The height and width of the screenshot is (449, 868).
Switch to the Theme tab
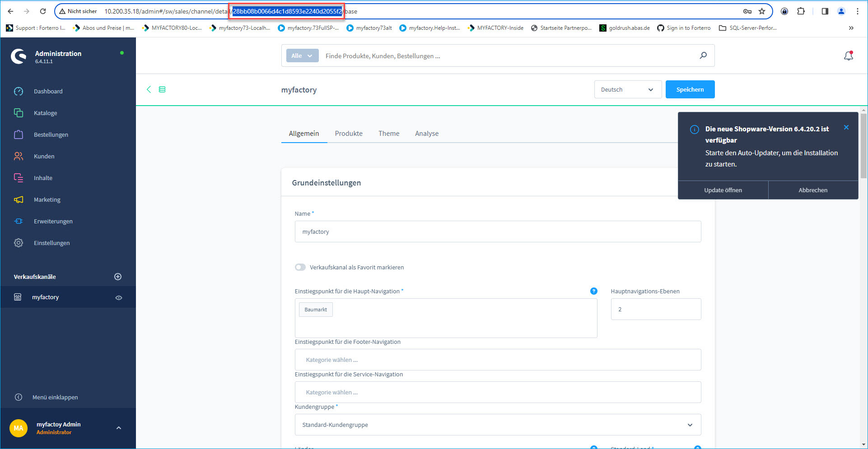tap(389, 134)
